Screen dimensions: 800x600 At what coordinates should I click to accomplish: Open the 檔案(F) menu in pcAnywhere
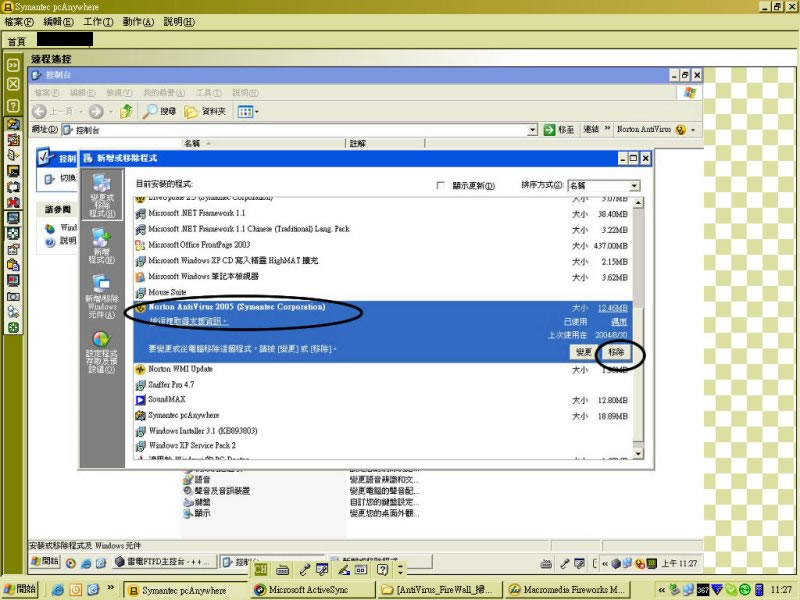click(x=19, y=22)
